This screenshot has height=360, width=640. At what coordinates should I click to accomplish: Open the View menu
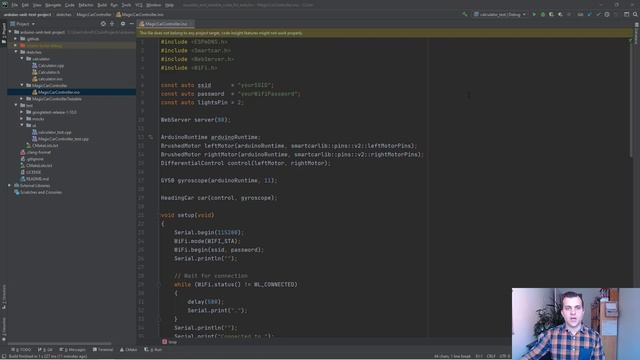pyautogui.click(x=37, y=5)
